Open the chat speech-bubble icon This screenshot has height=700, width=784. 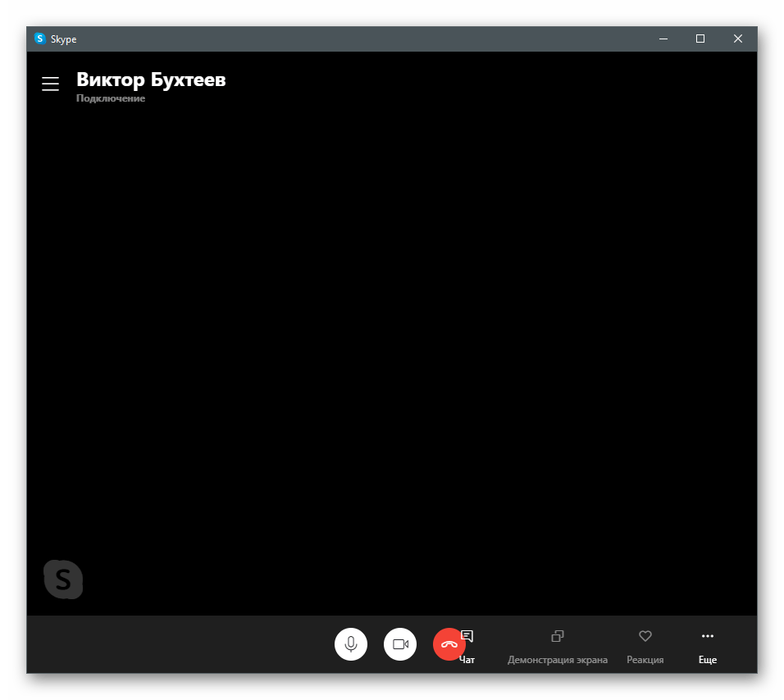pyautogui.click(x=468, y=636)
